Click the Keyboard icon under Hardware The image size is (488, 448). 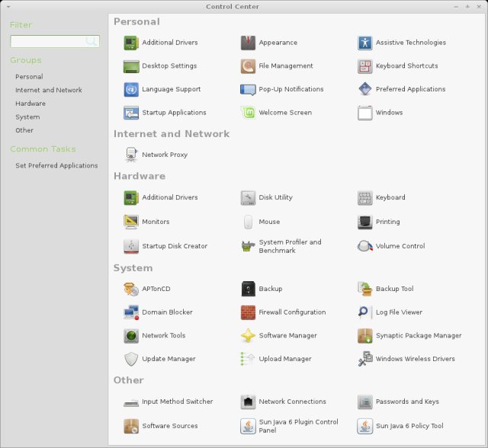(364, 197)
